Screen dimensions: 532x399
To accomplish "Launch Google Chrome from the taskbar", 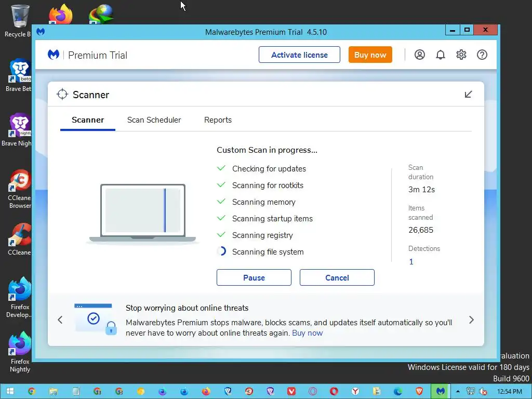I will coord(32,391).
